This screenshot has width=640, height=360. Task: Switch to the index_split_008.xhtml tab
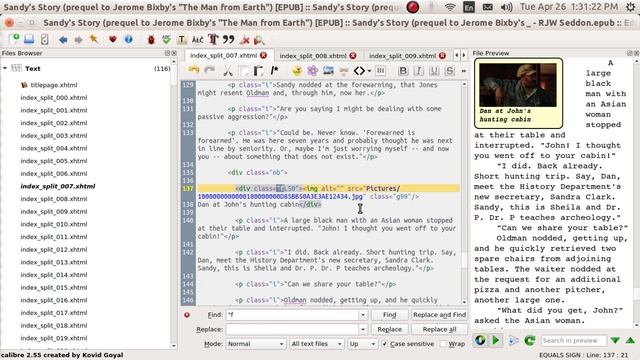[x=313, y=56]
